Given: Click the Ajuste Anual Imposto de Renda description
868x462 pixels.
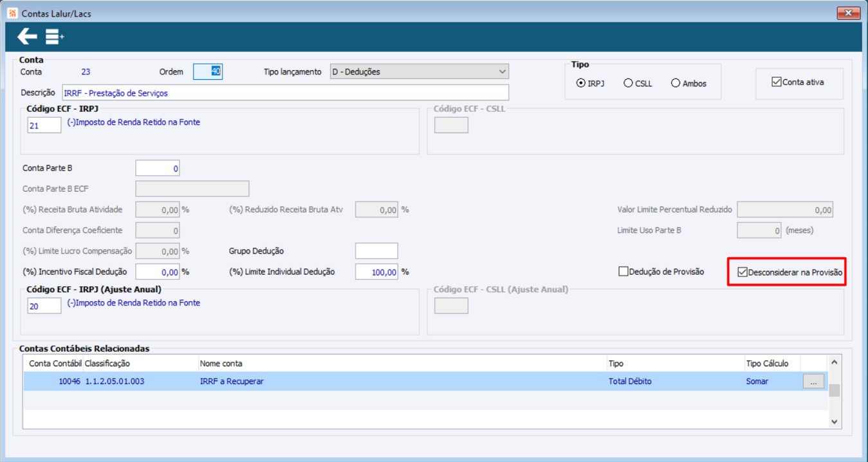Looking at the screenshot, I should tap(133, 303).
